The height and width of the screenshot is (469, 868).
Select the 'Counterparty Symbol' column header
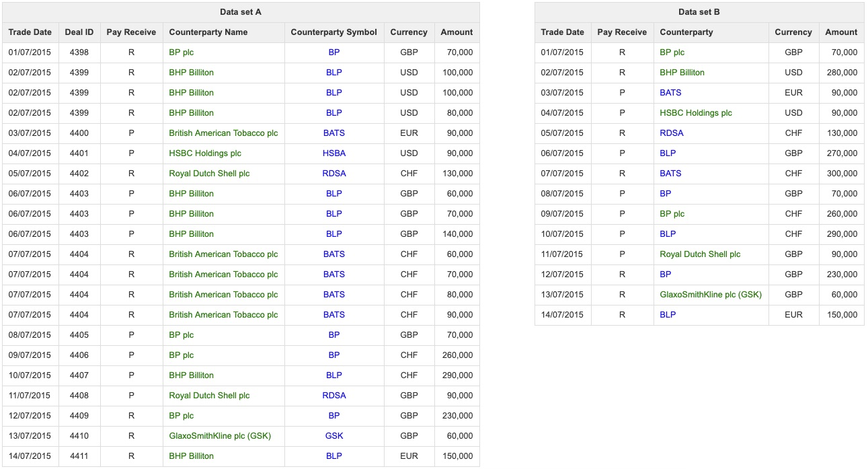pyautogui.click(x=334, y=32)
